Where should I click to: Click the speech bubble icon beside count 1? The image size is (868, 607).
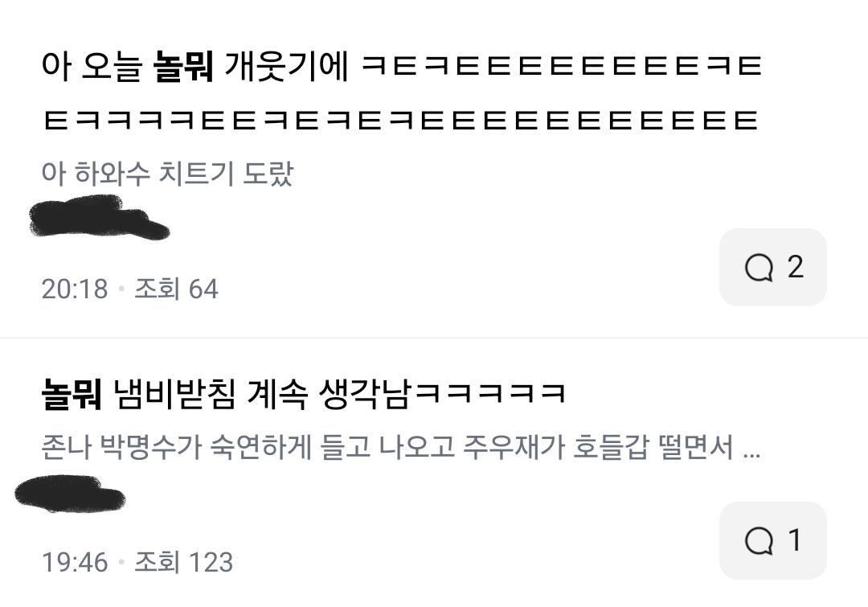pyautogui.click(x=759, y=541)
